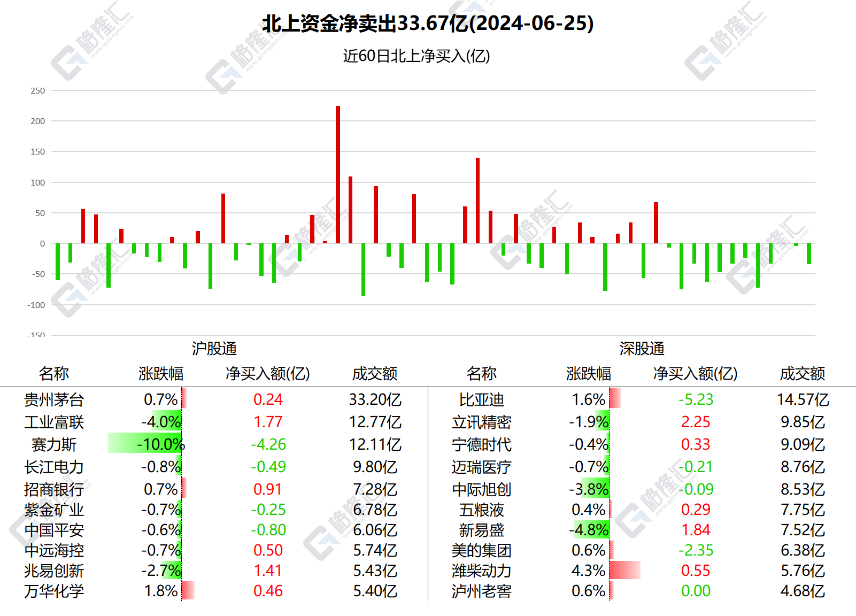
Task: Click 招商银行 turnover 7.28亿
Action: [375, 489]
